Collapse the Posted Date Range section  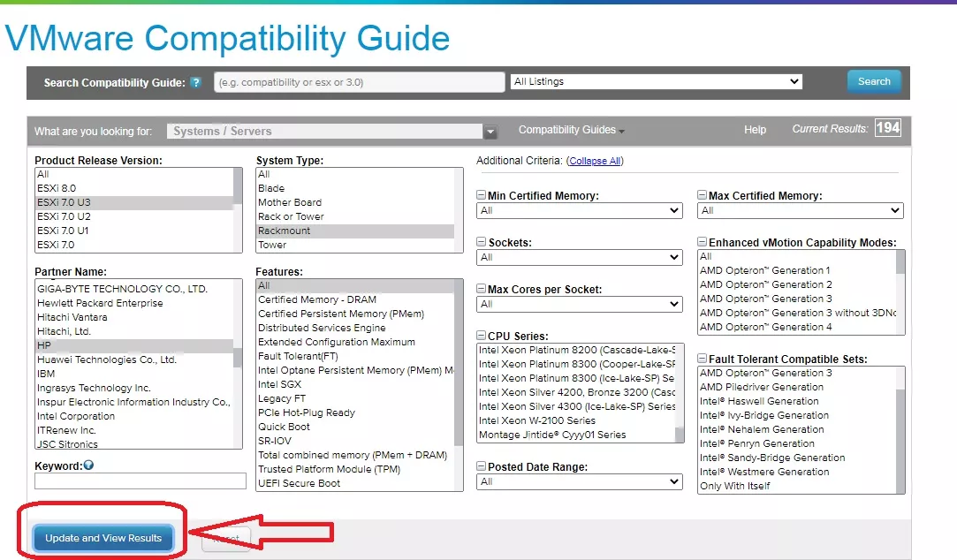[x=481, y=466]
